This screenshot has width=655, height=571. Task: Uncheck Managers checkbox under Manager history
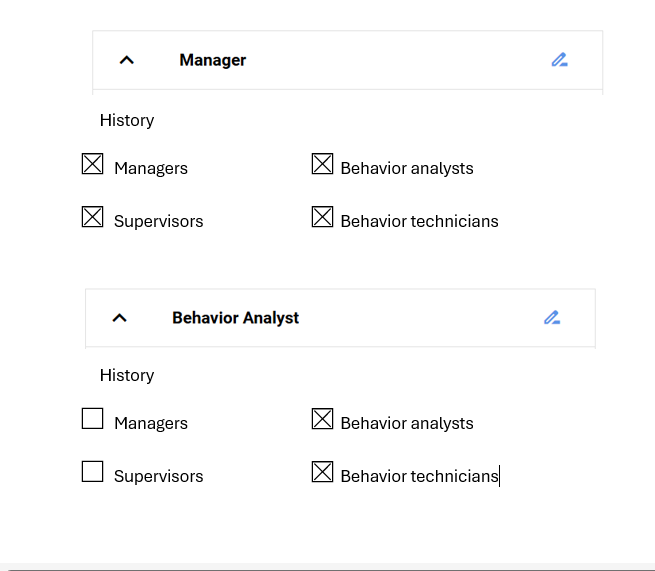click(x=92, y=164)
